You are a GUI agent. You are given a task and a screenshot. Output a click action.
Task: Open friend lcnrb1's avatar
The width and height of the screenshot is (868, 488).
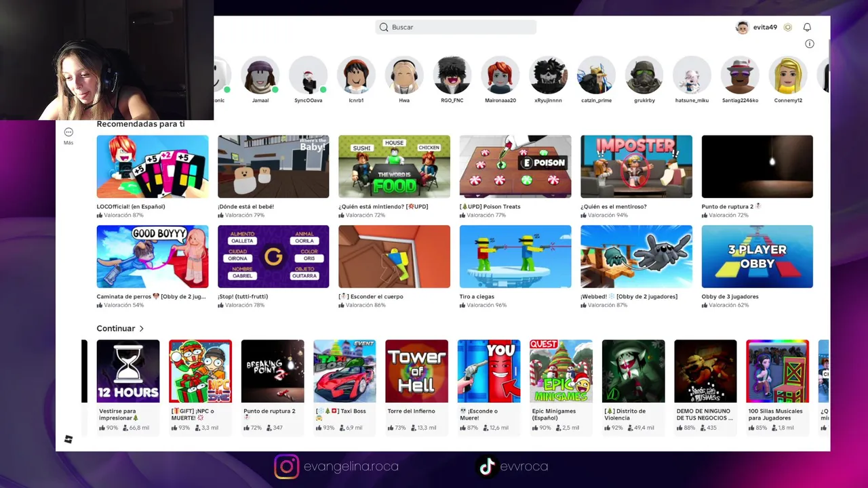pyautogui.click(x=356, y=75)
